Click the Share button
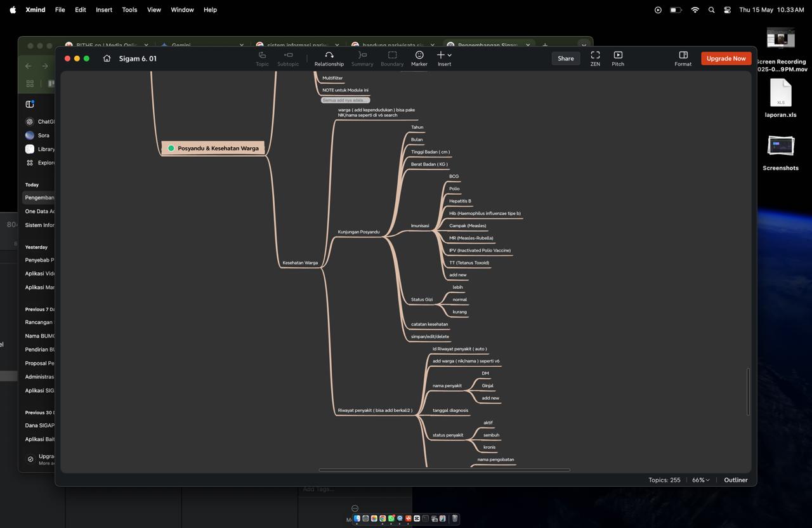Screen dimensions: 812x528 click(565, 58)
